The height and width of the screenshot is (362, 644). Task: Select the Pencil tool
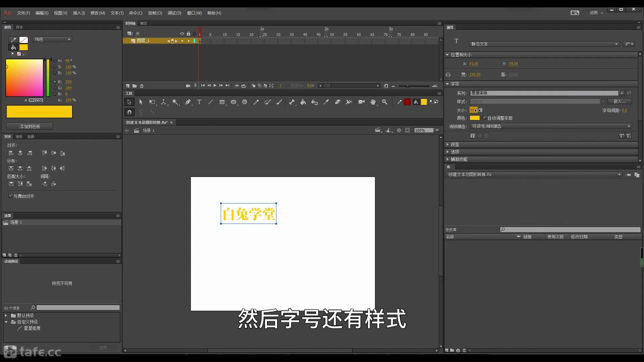[256, 102]
